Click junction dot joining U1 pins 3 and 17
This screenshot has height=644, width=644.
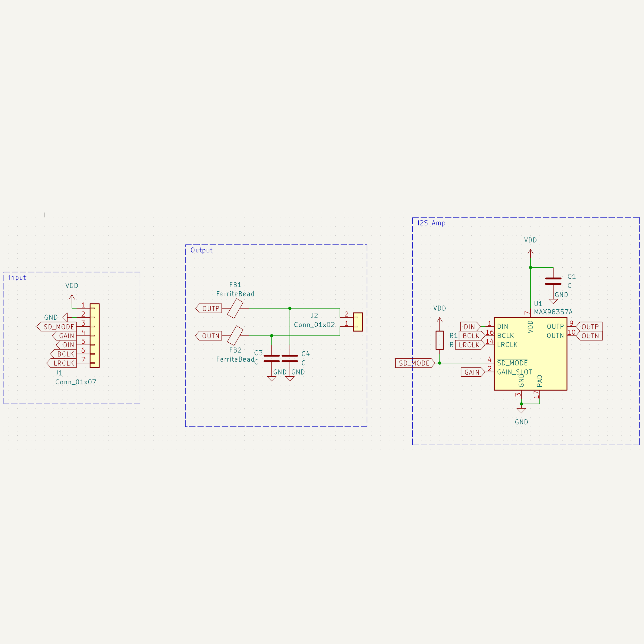[x=521, y=404]
